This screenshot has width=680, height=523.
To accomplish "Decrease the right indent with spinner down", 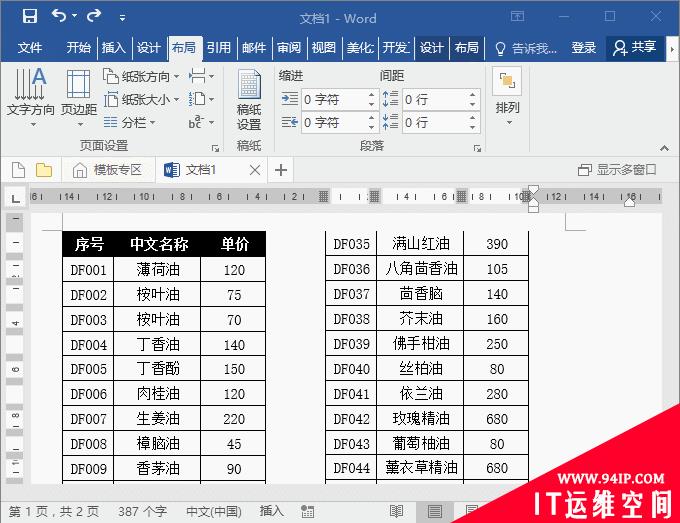I will coord(372,127).
